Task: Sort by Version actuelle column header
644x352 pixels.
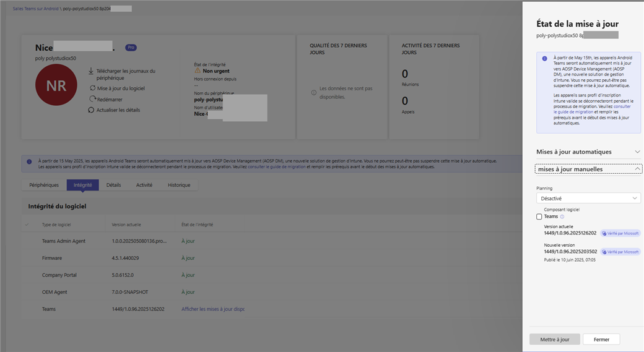Action: coord(126,225)
